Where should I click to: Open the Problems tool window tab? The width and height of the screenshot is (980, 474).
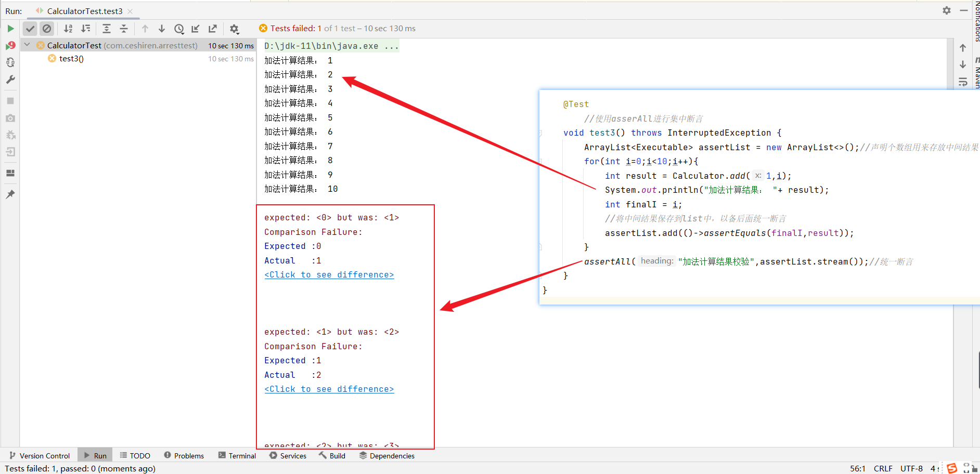point(184,456)
